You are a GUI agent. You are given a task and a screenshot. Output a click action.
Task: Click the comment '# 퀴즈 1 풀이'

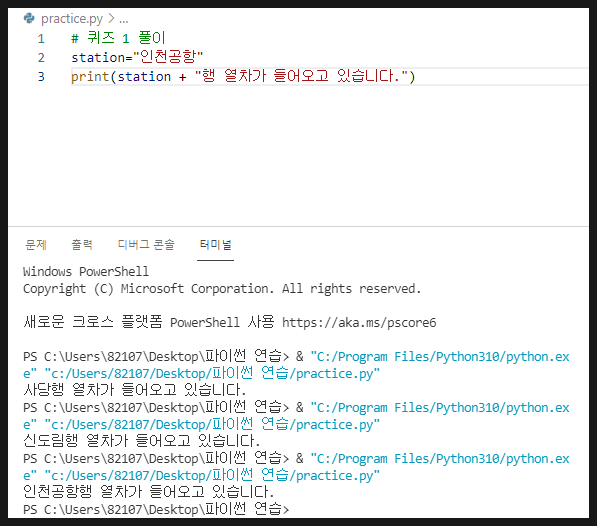118,38
